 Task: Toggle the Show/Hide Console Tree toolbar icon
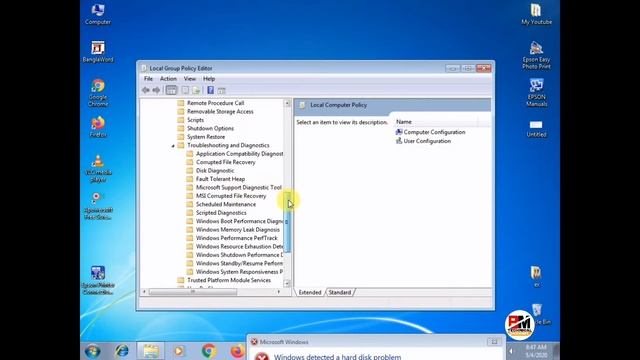pyautogui.click(x=171, y=90)
